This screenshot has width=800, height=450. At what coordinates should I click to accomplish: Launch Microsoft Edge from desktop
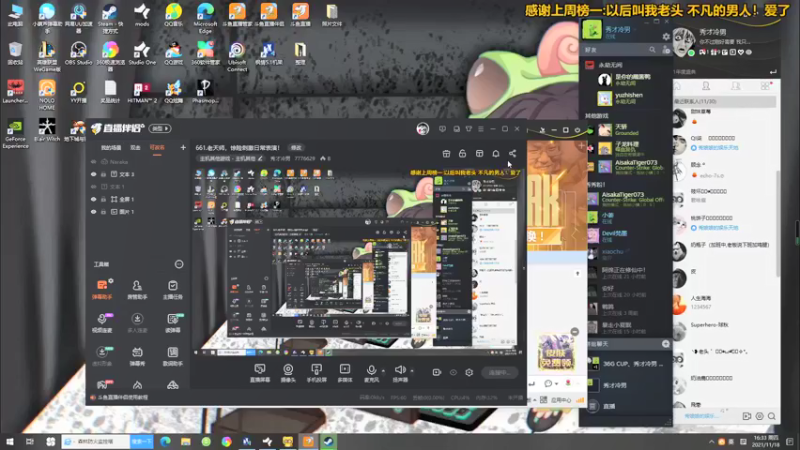point(205,18)
